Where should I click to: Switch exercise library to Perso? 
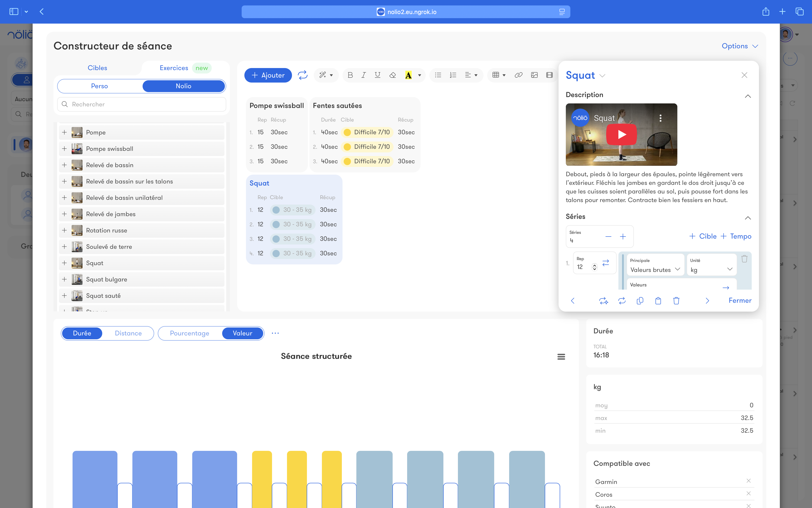click(99, 86)
